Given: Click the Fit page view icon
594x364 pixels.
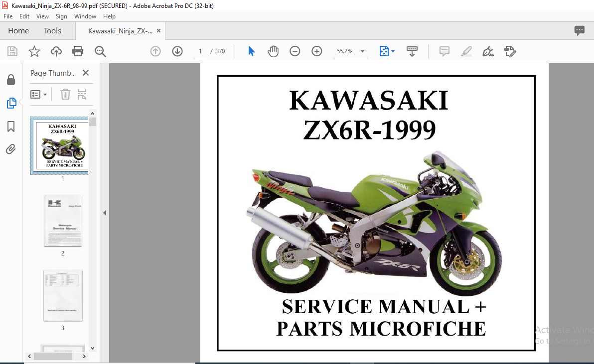Looking at the screenshot, I should [384, 51].
